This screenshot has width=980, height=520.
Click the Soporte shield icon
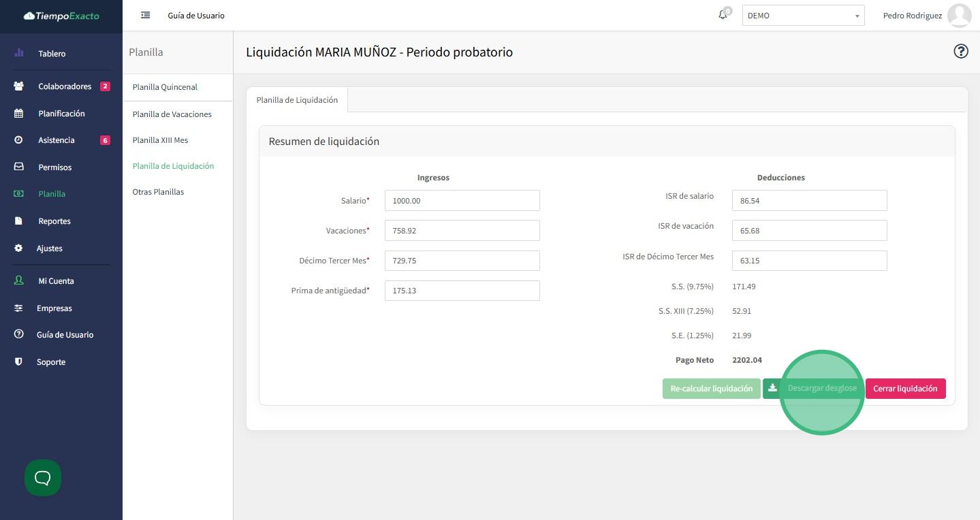[x=18, y=362]
